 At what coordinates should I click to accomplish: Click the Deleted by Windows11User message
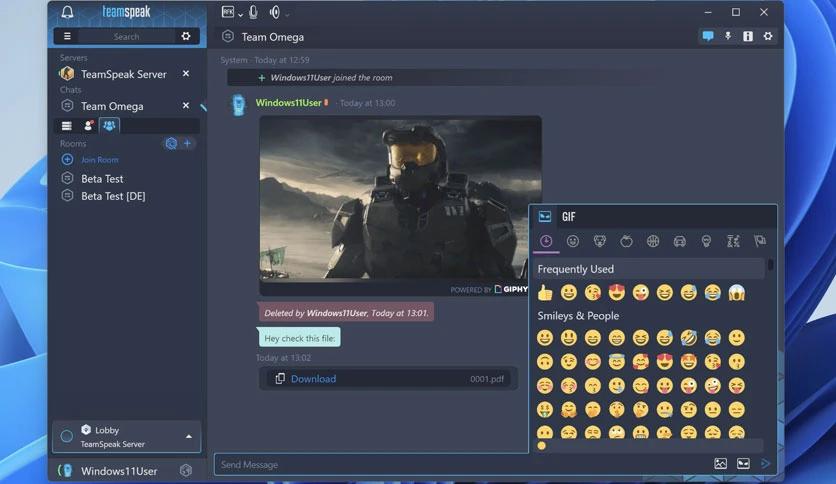tap(347, 313)
